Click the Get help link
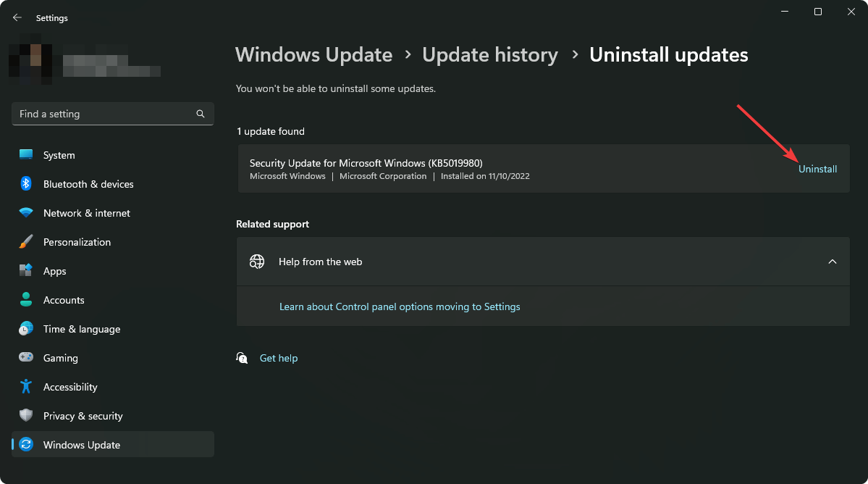The width and height of the screenshot is (868, 484). coord(279,358)
